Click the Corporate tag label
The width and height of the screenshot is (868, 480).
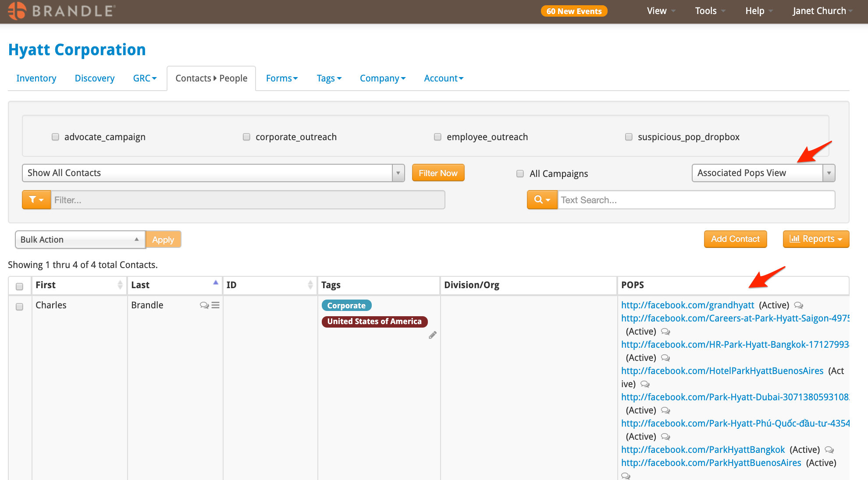(x=346, y=305)
